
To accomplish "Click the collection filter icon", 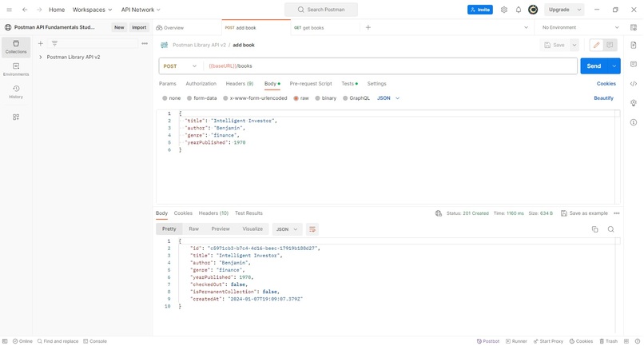I will coord(54,43).
